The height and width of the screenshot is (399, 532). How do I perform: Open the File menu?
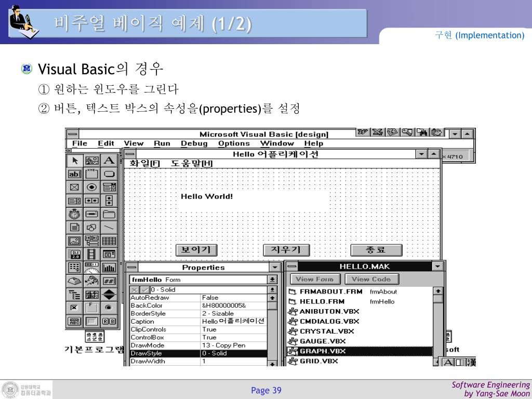pos(79,143)
